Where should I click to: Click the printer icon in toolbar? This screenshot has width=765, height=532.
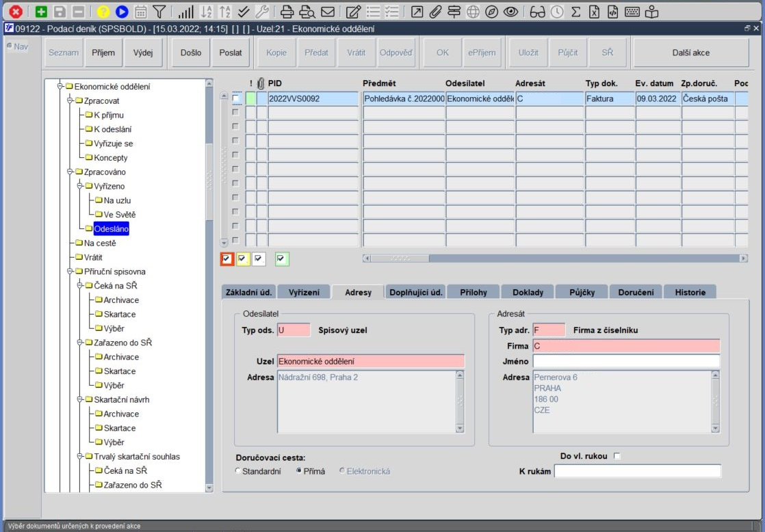[x=287, y=12]
